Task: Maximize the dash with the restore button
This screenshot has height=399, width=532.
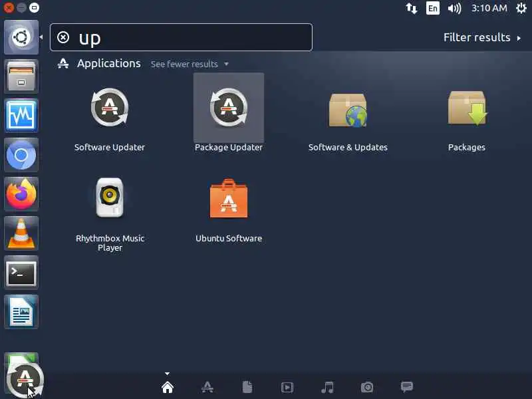Action: coord(34,7)
